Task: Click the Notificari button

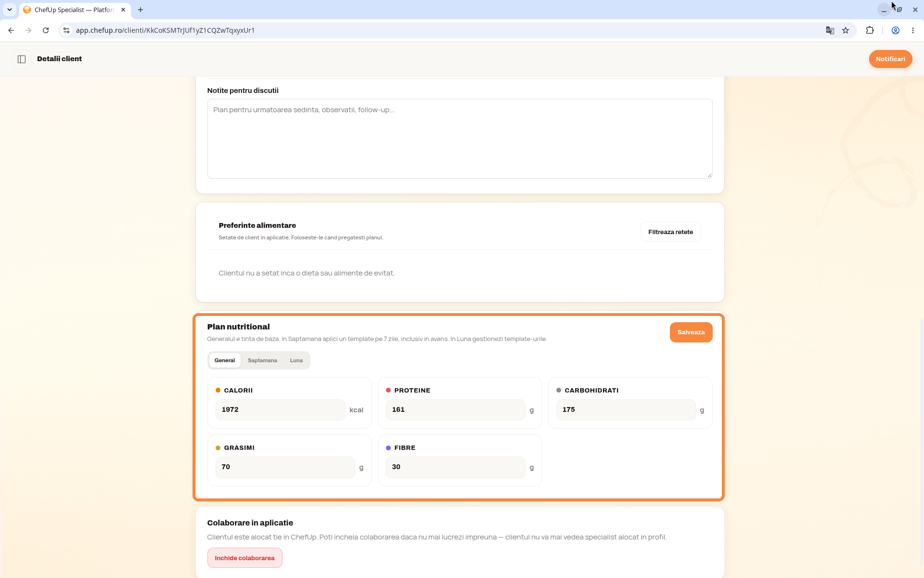Action: click(890, 59)
